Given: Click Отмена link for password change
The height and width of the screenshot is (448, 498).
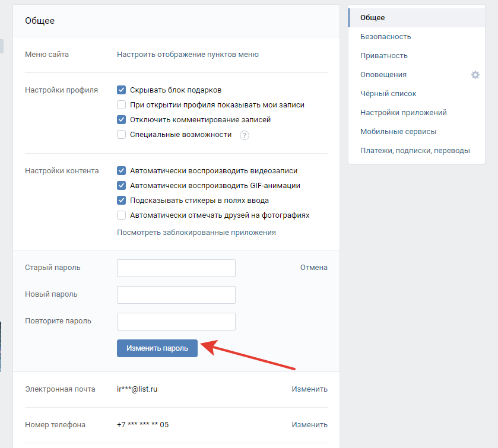Looking at the screenshot, I should tap(314, 268).
